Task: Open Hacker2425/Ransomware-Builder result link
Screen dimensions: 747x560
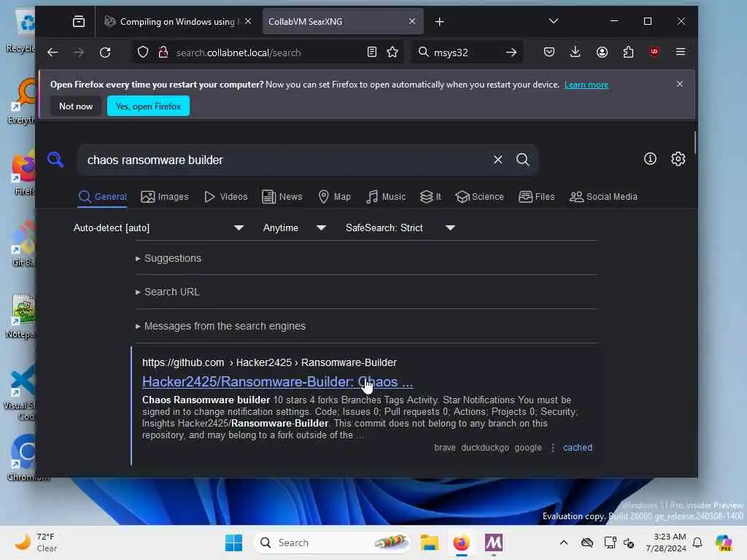Action: pyautogui.click(x=277, y=382)
